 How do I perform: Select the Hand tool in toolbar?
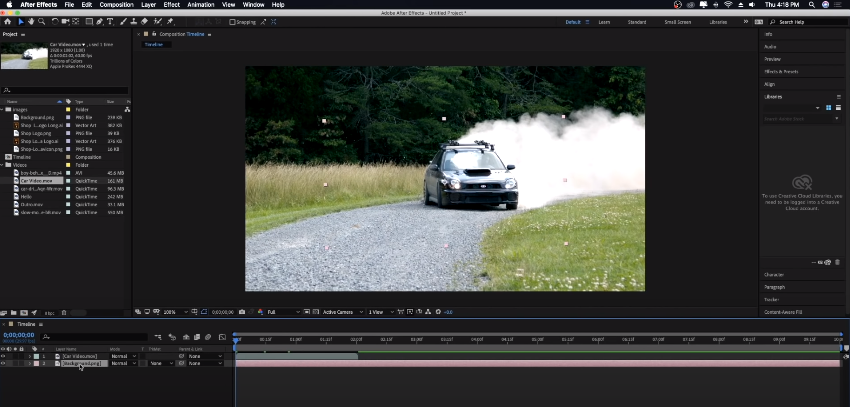(31, 21)
